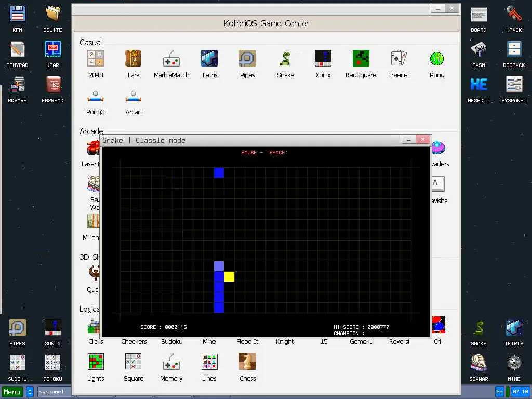
Task: Click the Flood-It label in Game Center
Action: pyautogui.click(x=247, y=342)
